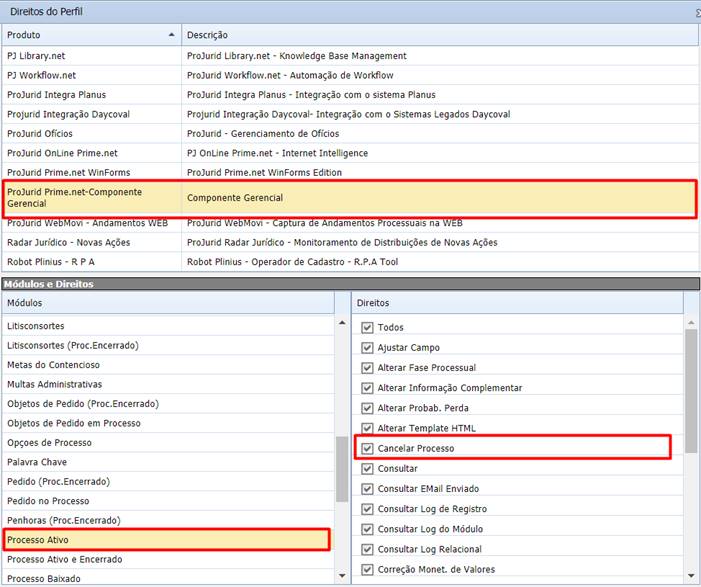The width and height of the screenshot is (701, 587).
Task: Click Módulos list scroll down arrow
Action: pos(342,576)
